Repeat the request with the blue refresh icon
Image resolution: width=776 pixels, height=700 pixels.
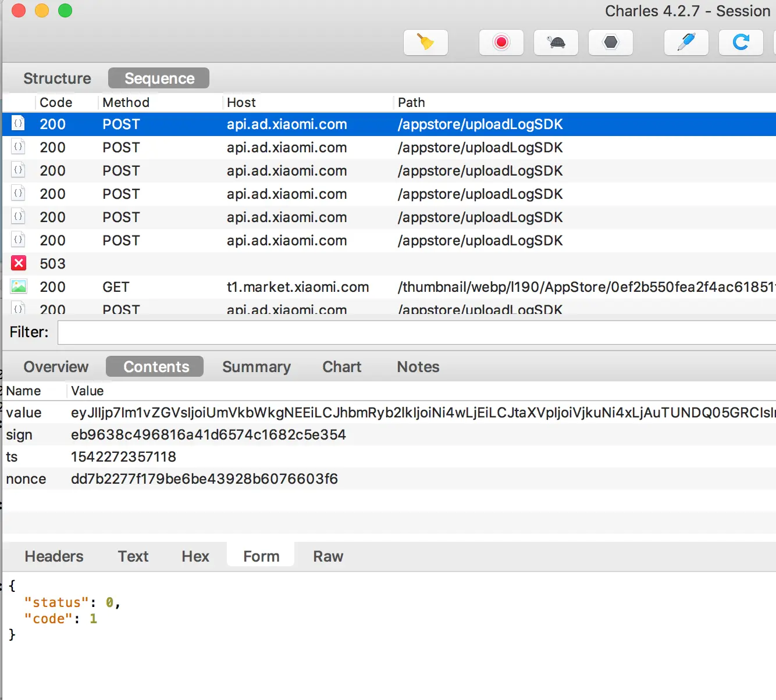[x=741, y=42]
